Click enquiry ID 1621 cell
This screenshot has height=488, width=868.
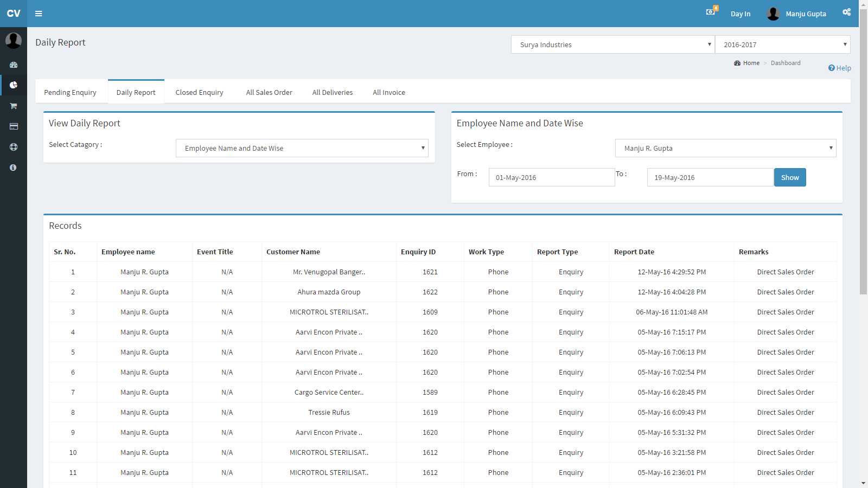coord(430,272)
